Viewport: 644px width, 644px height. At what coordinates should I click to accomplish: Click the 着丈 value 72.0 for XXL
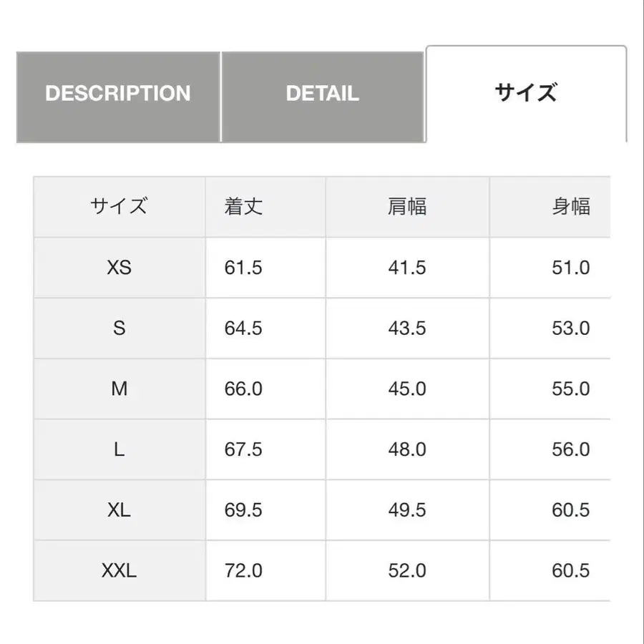pyautogui.click(x=244, y=571)
